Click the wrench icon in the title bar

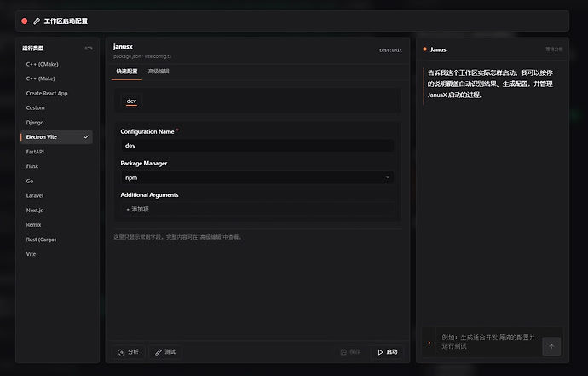(37, 21)
